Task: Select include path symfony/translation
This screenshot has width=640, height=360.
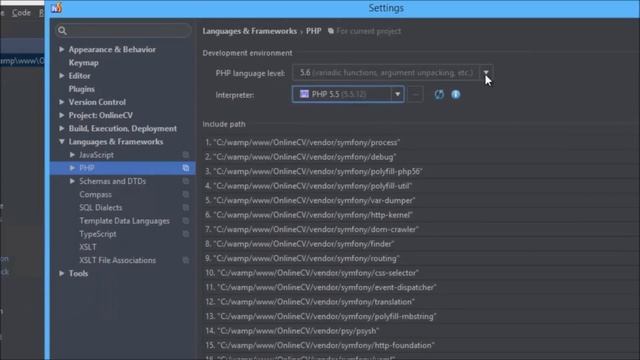Action: coord(310,302)
